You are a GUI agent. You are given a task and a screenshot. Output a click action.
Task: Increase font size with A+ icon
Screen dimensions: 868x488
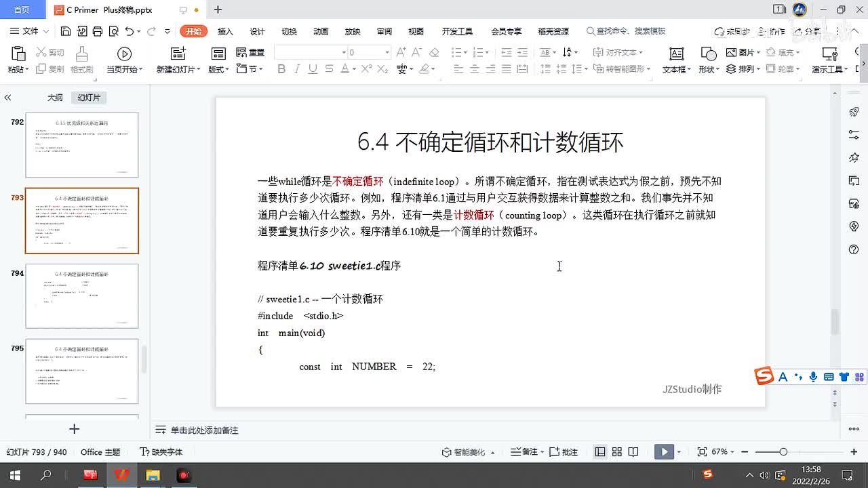[401, 53]
